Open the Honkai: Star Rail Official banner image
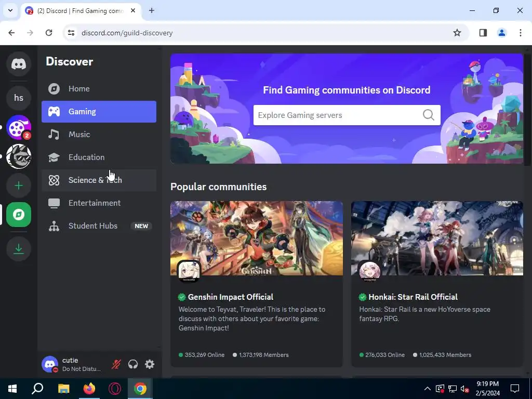The width and height of the screenshot is (532, 399). click(437, 238)
